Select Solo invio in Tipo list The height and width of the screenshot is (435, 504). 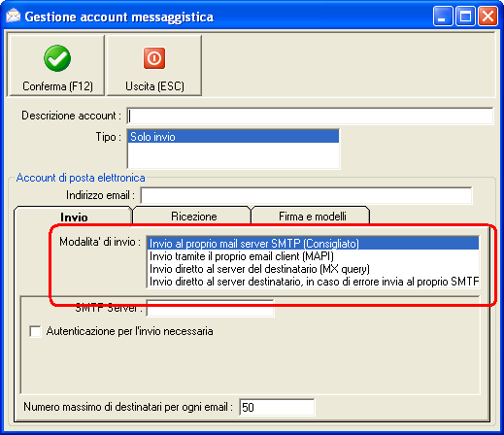[x=233, y=137]
